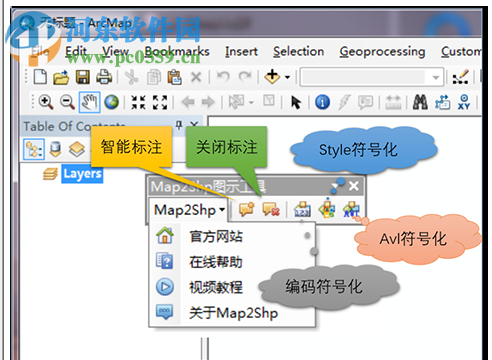Open the map scale combo box
This screenshot has width=492, height=360.
pyautogui.click(x=372, y=77)
